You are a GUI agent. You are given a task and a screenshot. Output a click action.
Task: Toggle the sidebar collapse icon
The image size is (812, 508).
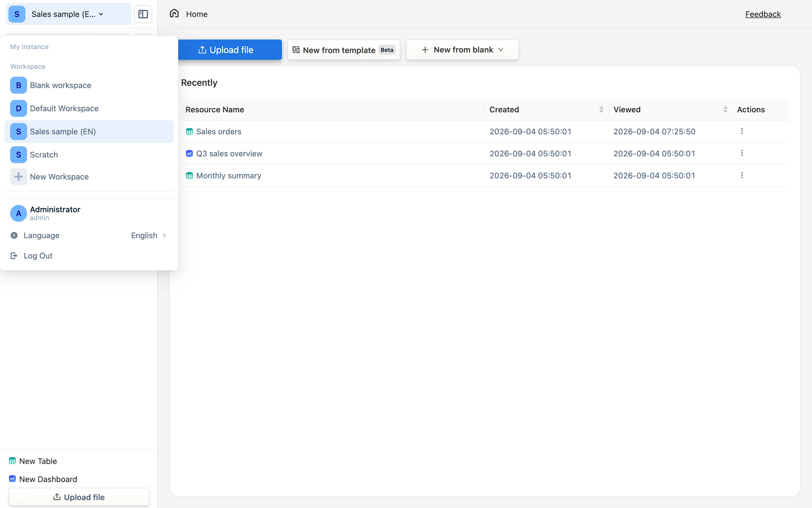coord(143,14)
